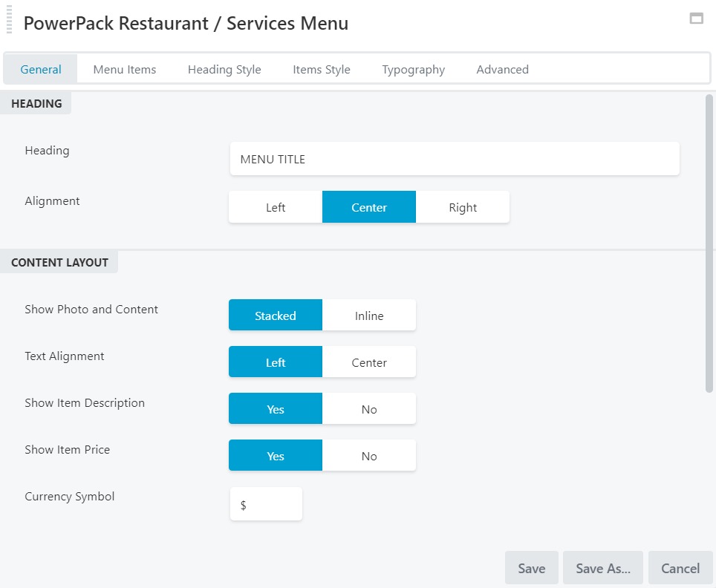Screen dimensions: 716x588
Task: Select Yes for Show Item Price
Action: [x=276, y=456]
